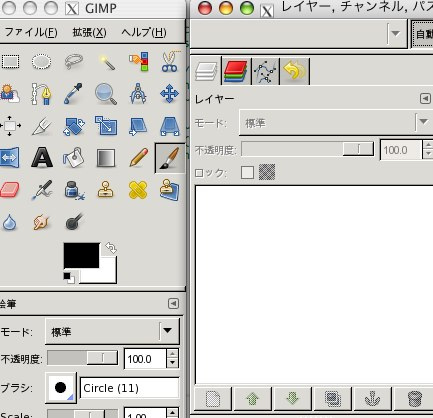The image size is (433, 418).
Task: Open the brush preview selector
Action: 61,388
